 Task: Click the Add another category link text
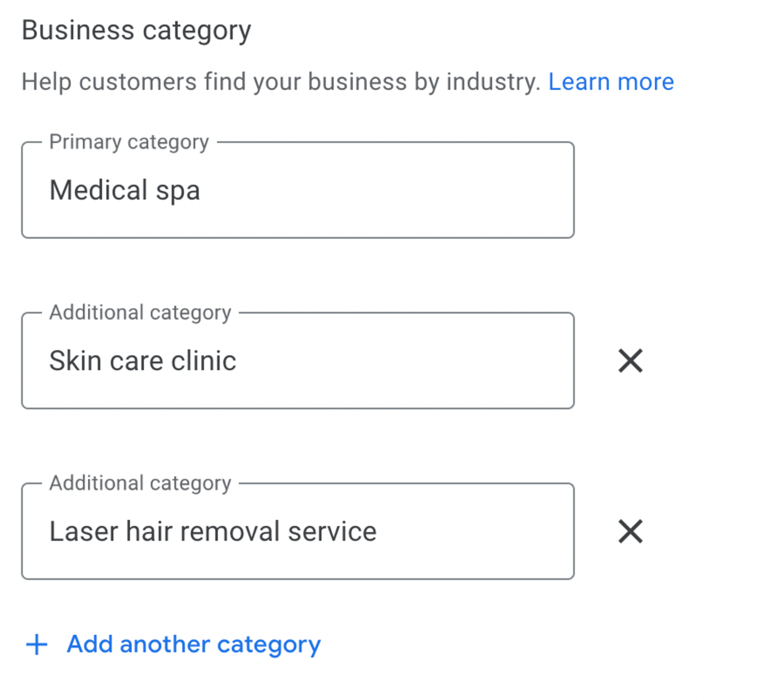pyautogui.click(x=193, y=645)
